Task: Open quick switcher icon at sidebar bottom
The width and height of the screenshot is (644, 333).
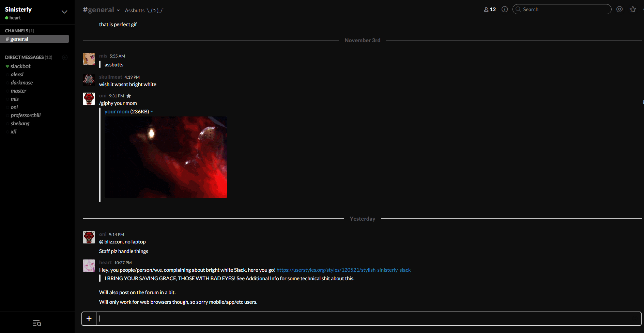Action: click(x=37, y=323)
